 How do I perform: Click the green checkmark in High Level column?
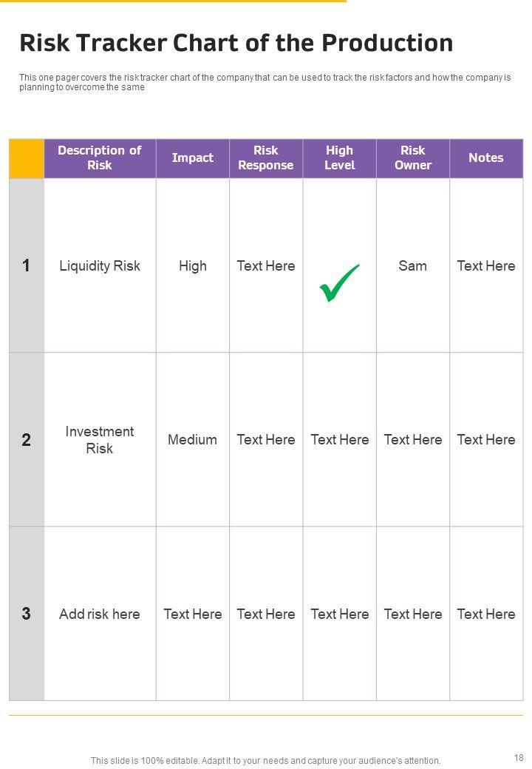(339, 283)
